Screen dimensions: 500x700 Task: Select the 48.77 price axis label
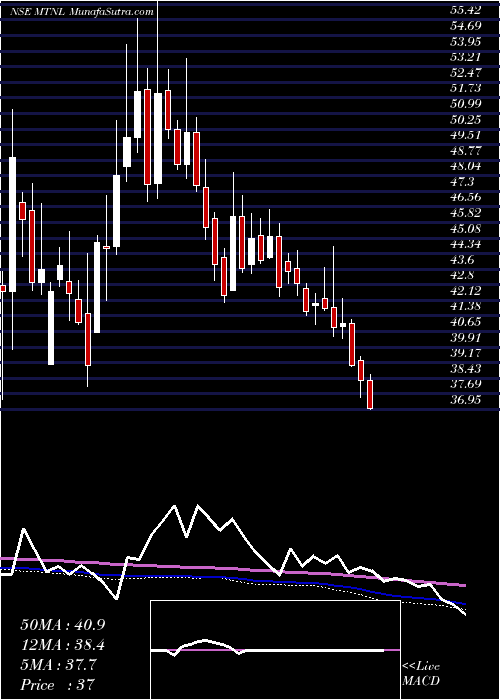[465, 151]
